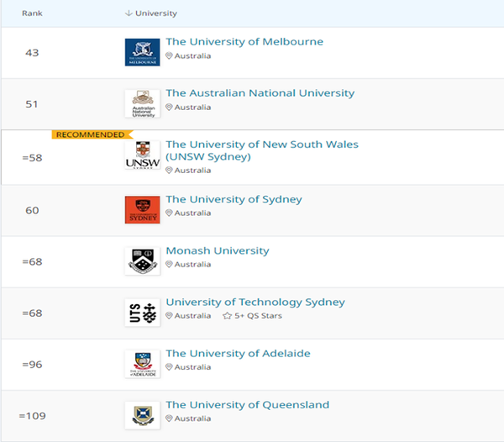504x442 pixels.
Task: Open University of Technology Sydney link
Action: [x=255, y=303]
